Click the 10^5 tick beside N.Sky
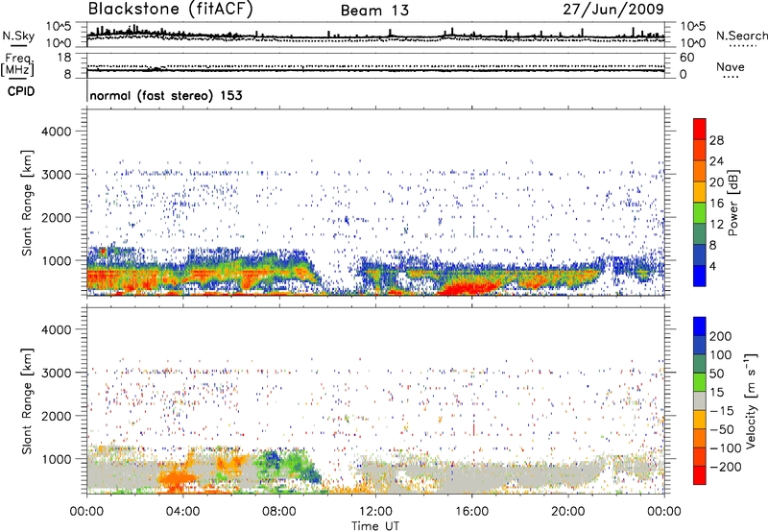Screen dimensions: 768x532 59,27
